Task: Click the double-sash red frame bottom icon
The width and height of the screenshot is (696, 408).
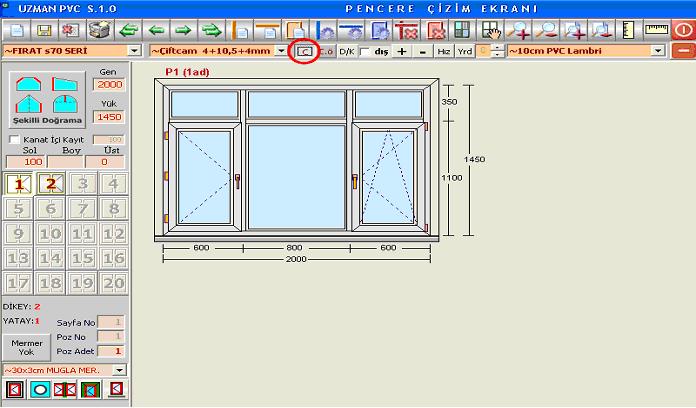Action: [x=65, y=389]
